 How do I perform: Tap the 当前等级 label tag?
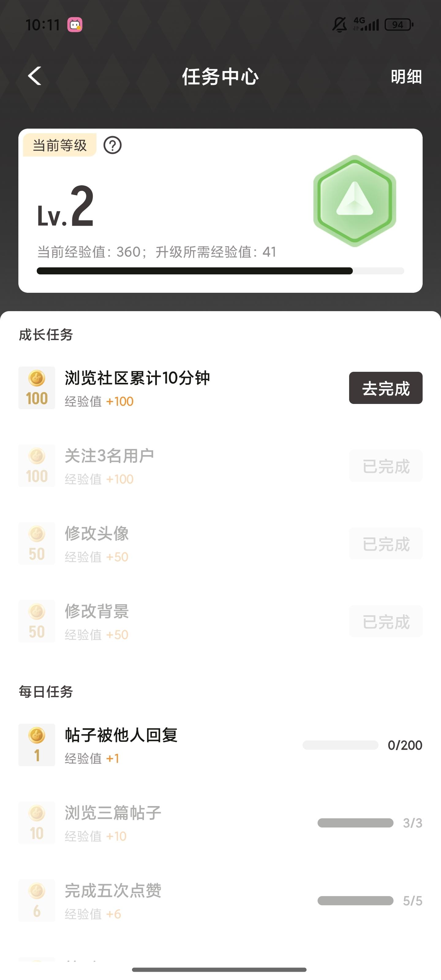coord(60,145)
